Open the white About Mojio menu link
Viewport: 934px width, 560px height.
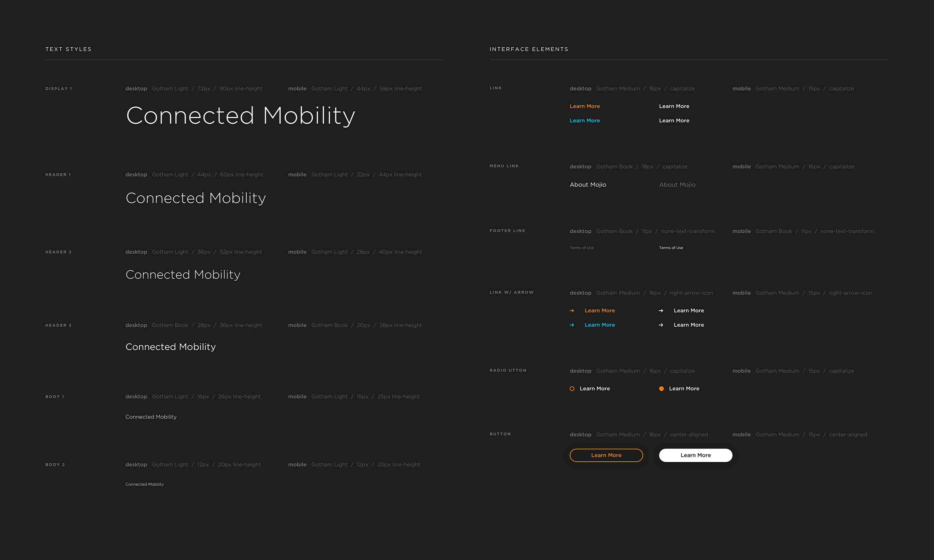click(x=588, y=185)
